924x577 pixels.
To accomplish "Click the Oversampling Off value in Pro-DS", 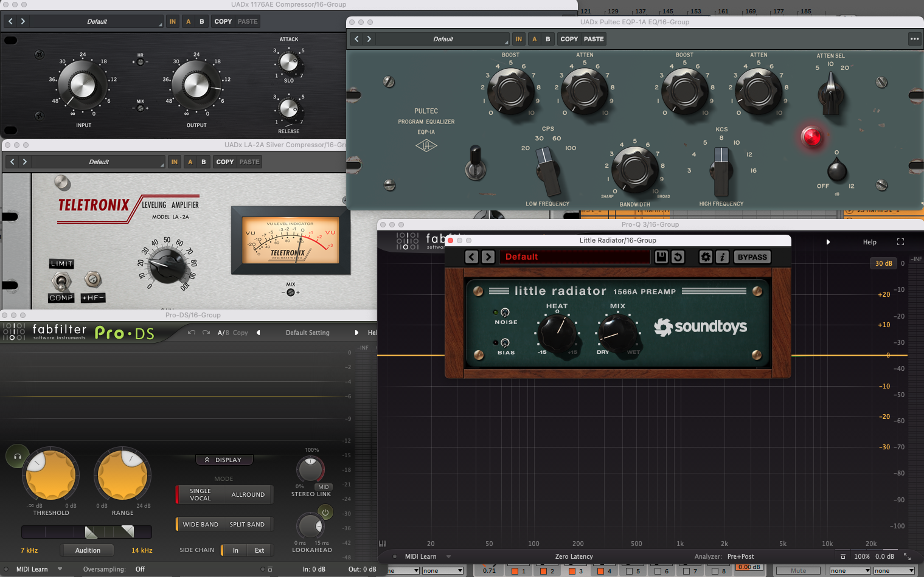I will [x=140, y=569].
